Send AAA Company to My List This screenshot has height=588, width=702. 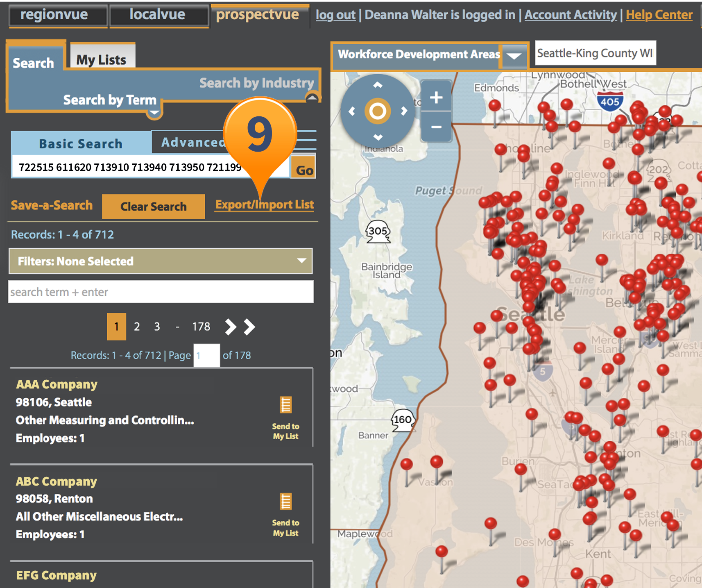tap(285, 418)
